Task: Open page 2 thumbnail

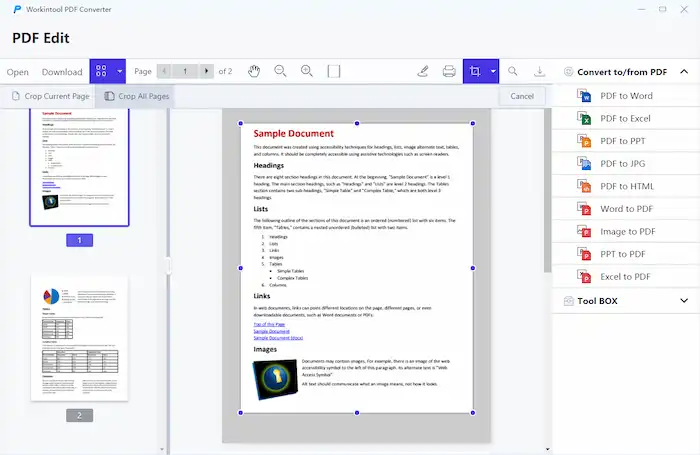Action: (x=79, y=338)
